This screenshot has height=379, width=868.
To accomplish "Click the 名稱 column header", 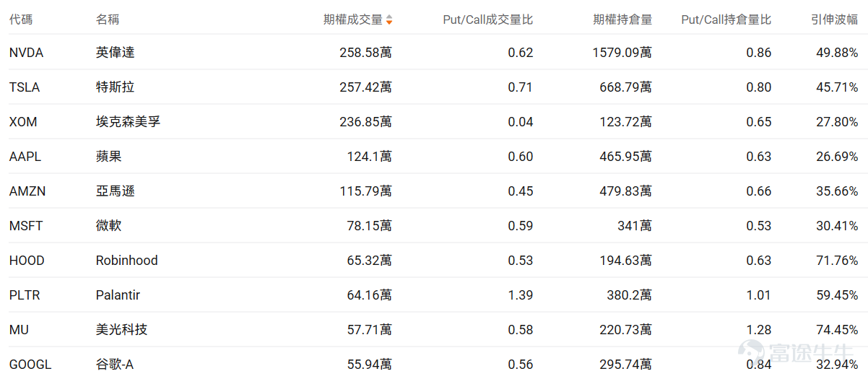I will [x=108, y=19].
